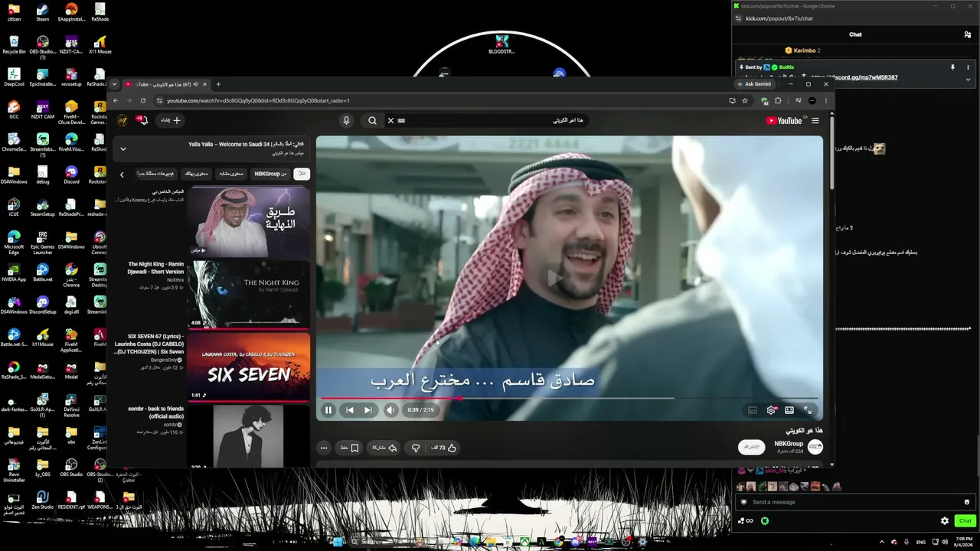Open the discord.gg link in Kick chat

[854, 77]
